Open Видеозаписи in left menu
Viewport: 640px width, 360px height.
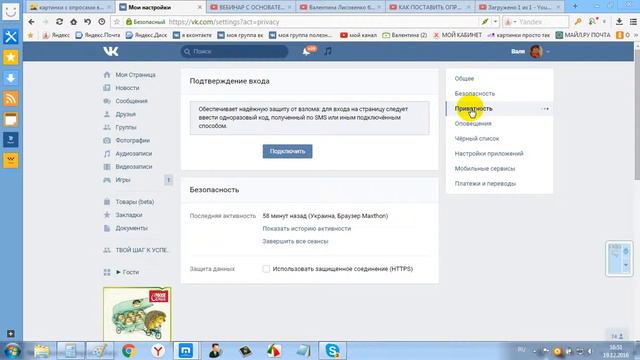(x=133, y=167)
